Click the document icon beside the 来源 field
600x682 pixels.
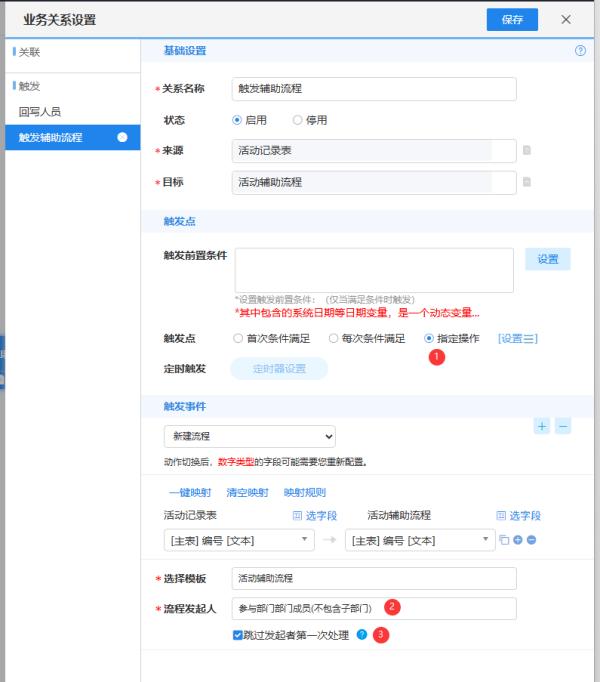pos(527,151)
